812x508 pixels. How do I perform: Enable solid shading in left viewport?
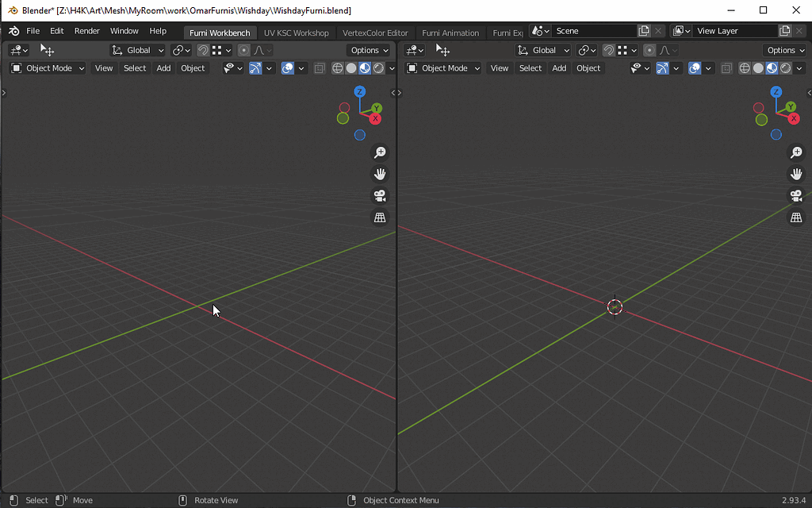click(351, 68)
